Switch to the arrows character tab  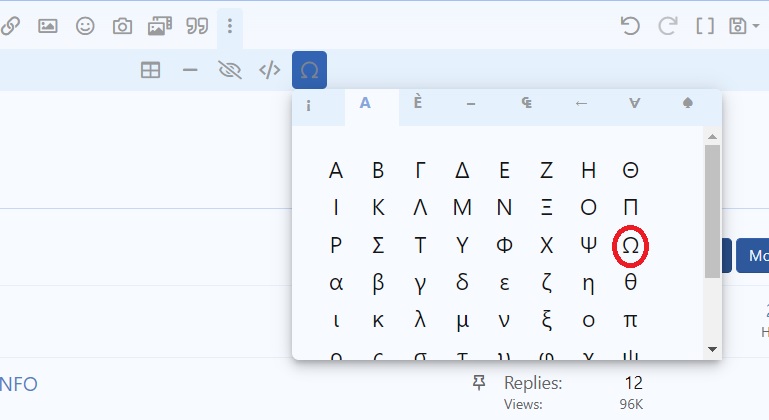(580, 105)
